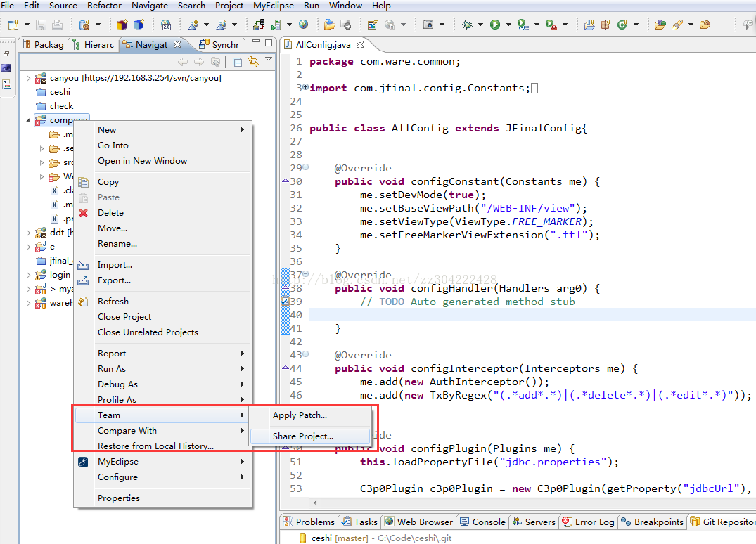Open the Problems tab
This screenshot has width=756, height=544.
tap(309, 522)
